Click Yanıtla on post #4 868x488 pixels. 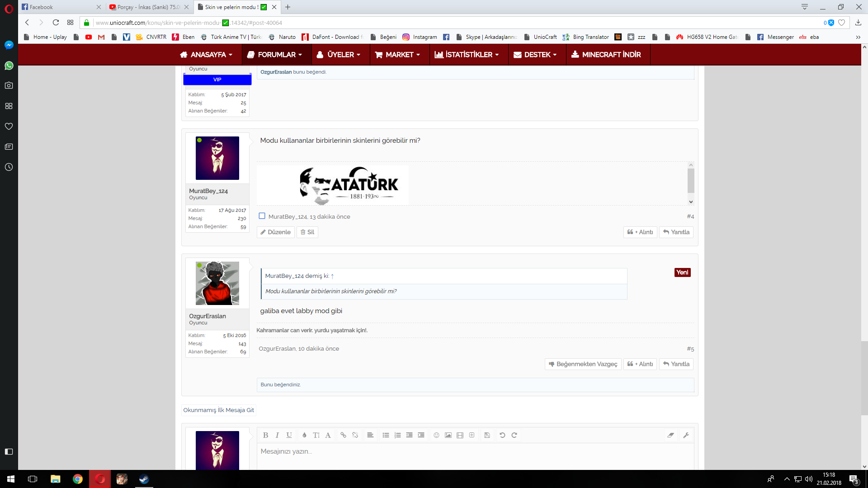(676, 232)
